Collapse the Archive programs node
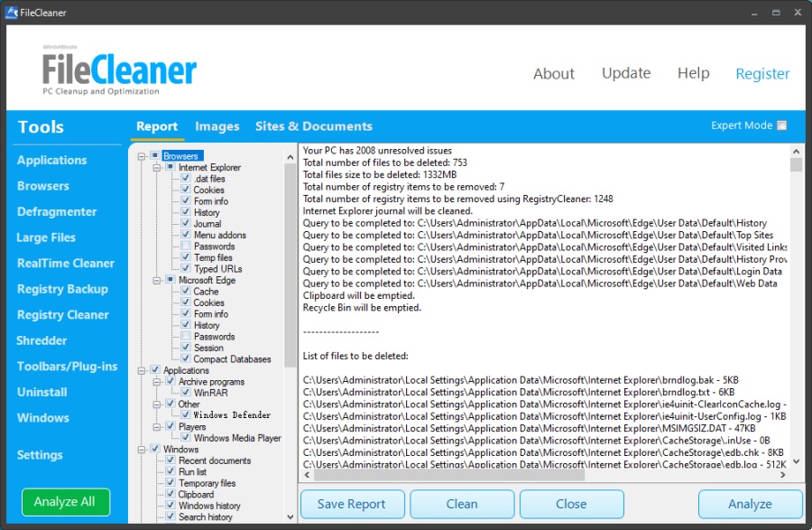This screenshot has height=530, width=812. (157, 382)
